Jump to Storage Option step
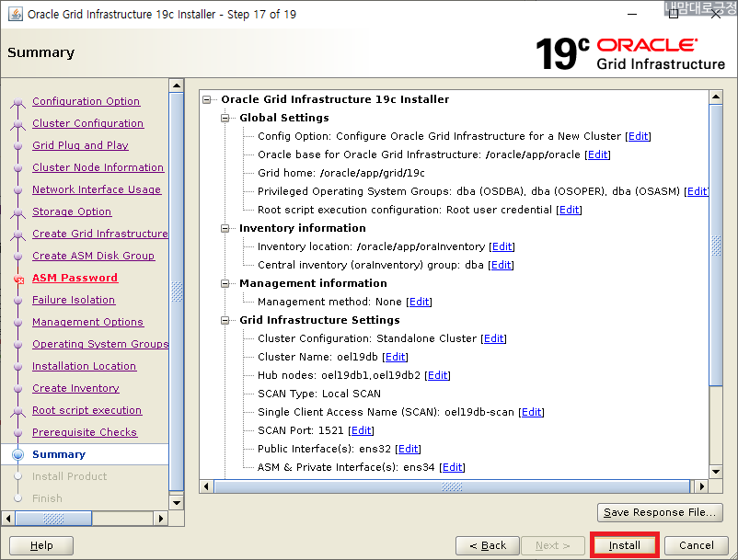 click(72, 211)
